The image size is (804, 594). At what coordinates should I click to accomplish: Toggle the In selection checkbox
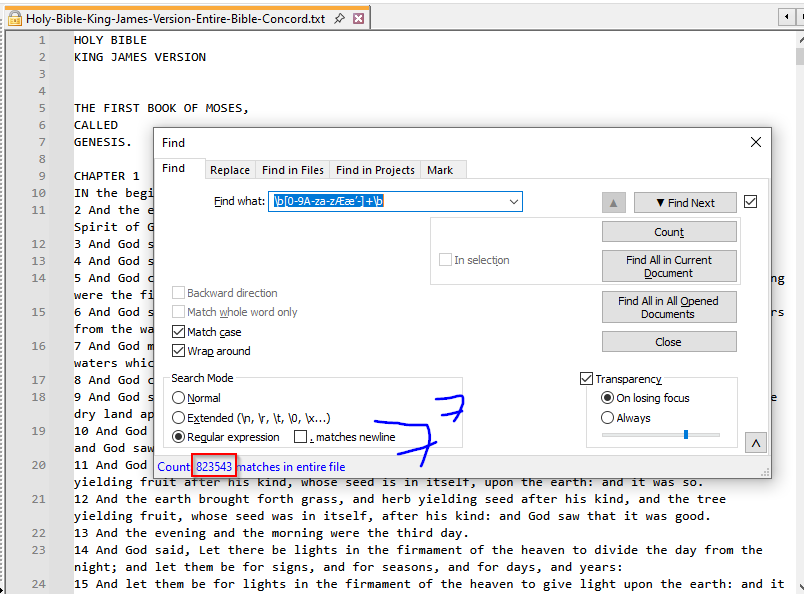(x=445, y=260)
